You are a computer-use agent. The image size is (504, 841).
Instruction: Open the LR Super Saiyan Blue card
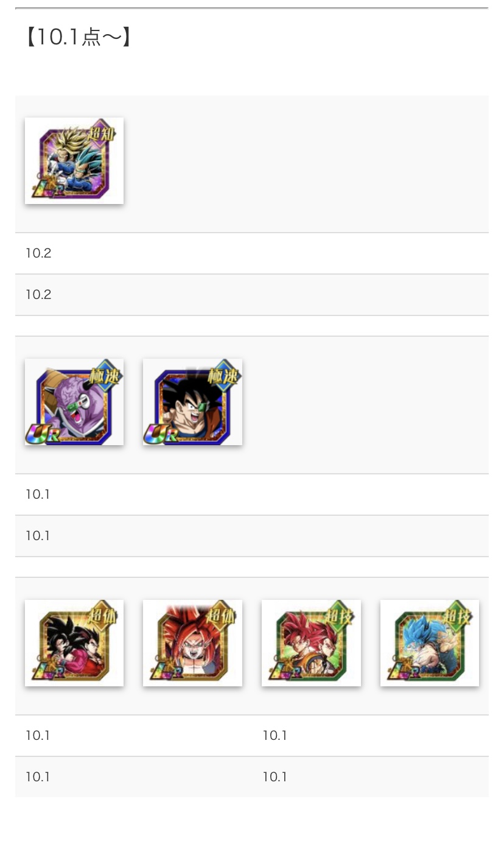(x=430, y=643)
